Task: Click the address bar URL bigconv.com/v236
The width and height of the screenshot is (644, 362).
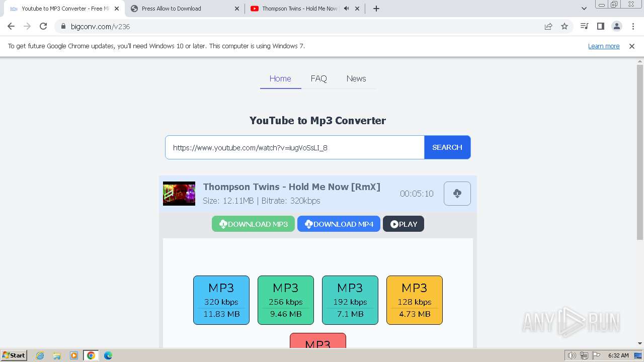Action: (101, 26)
